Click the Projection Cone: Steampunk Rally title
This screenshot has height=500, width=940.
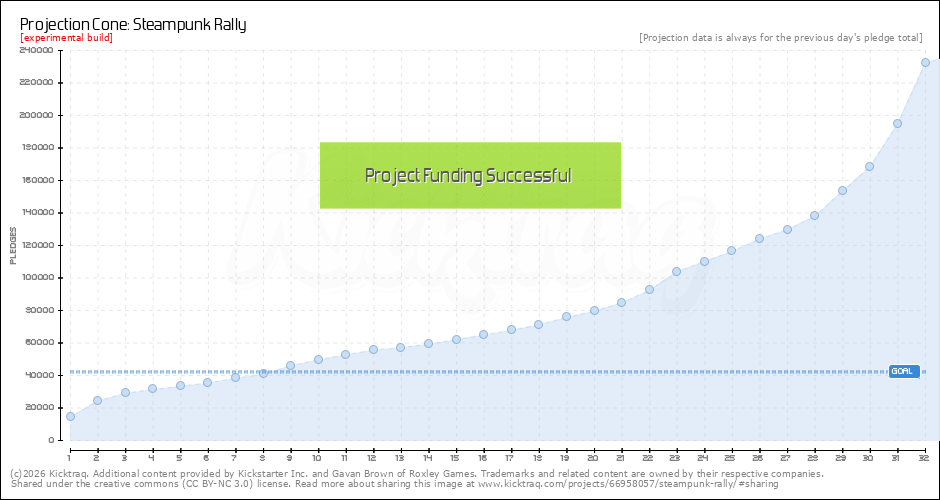pos(133,23)
